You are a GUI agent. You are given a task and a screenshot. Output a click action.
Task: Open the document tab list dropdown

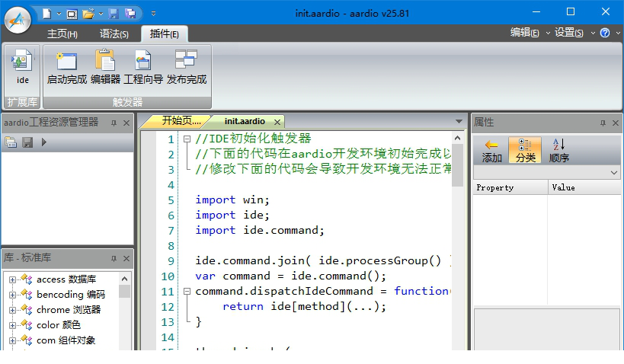(x=459, y=121)
